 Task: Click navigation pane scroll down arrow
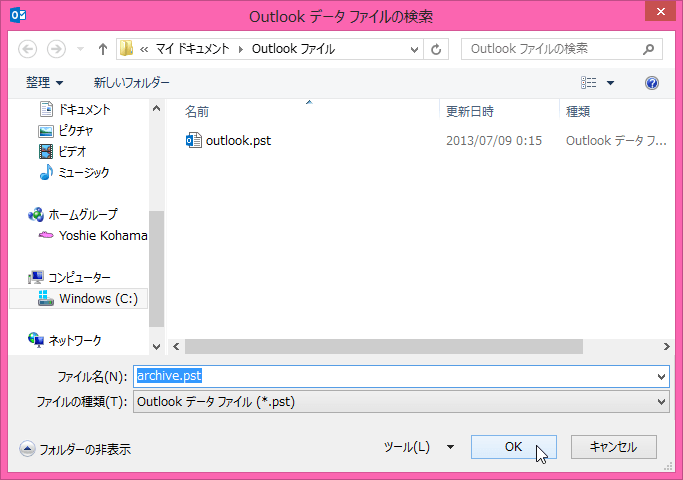click(x=156, y=347)
